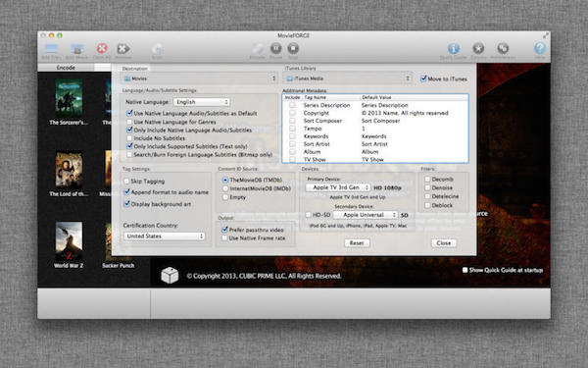Toggle Only Include Supported Subtitles checkbox
The image size is (588, 368).
[129, 146]
